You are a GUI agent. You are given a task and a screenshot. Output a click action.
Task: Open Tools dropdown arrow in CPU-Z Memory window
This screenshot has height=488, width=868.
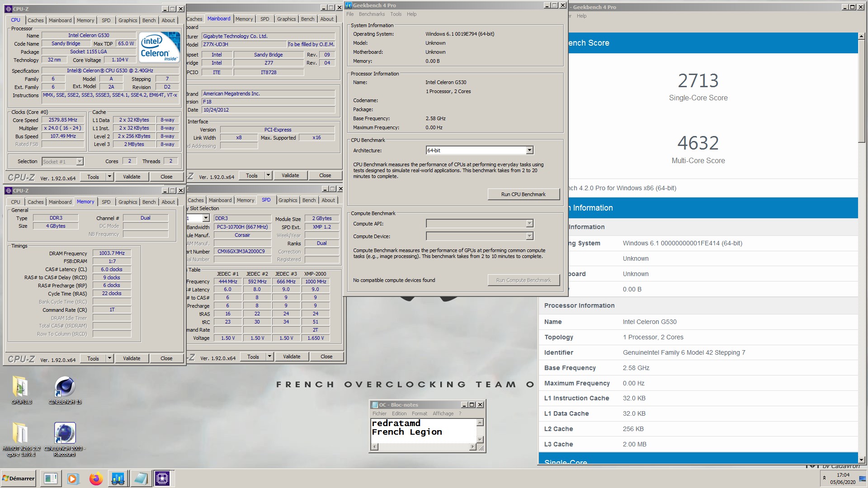point(109,358)
